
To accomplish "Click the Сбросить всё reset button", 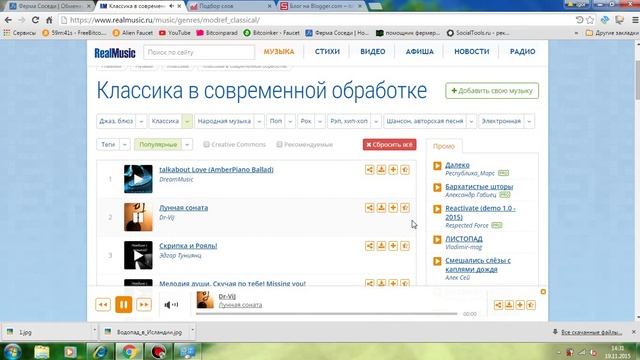I will 389,144.
